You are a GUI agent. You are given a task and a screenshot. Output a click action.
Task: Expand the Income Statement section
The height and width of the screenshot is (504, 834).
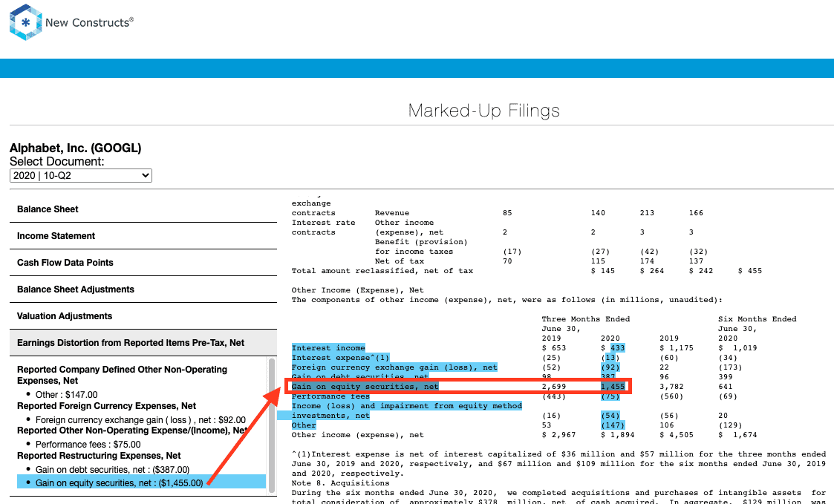pos(143,236)
